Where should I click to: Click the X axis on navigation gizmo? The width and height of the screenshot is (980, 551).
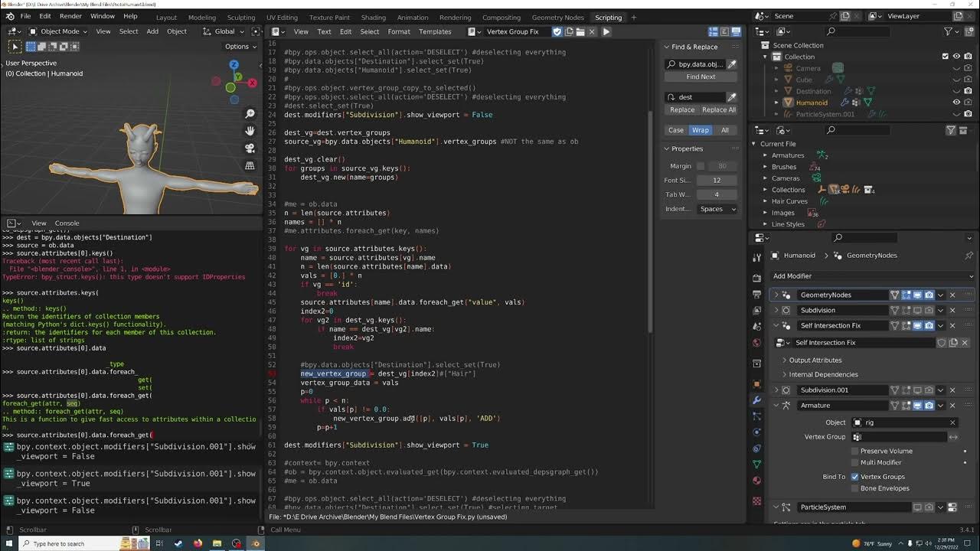click(252, 82)
